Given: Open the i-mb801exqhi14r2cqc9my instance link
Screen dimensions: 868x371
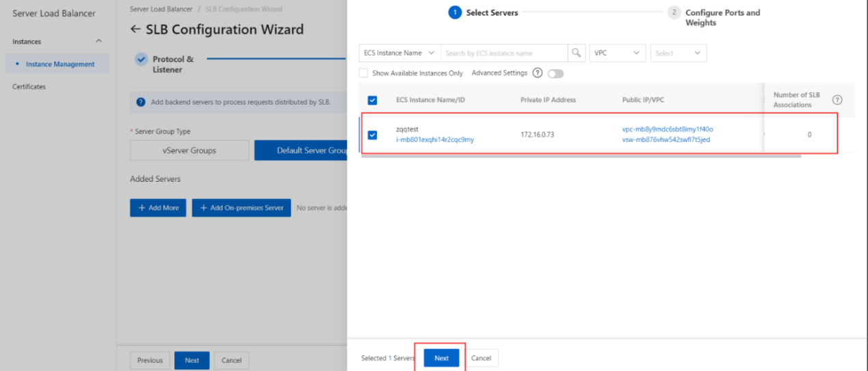Looking at the screenshot, I should 435,139.
